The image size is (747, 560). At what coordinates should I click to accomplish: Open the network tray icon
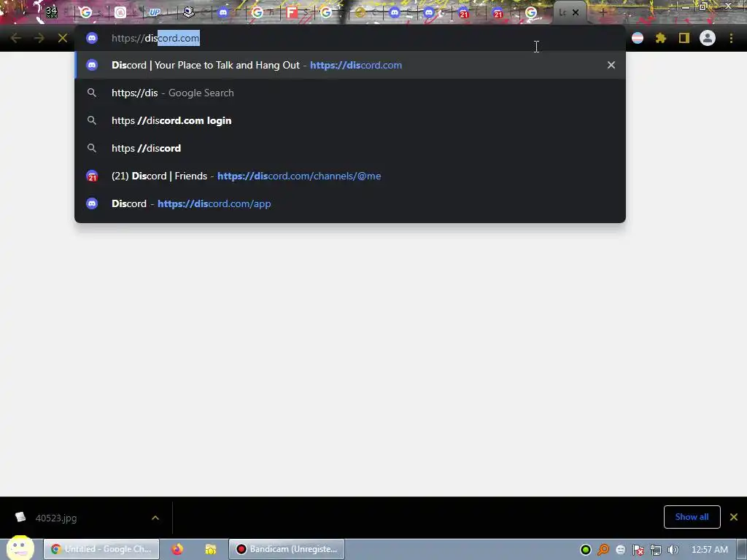coord(656,550)
